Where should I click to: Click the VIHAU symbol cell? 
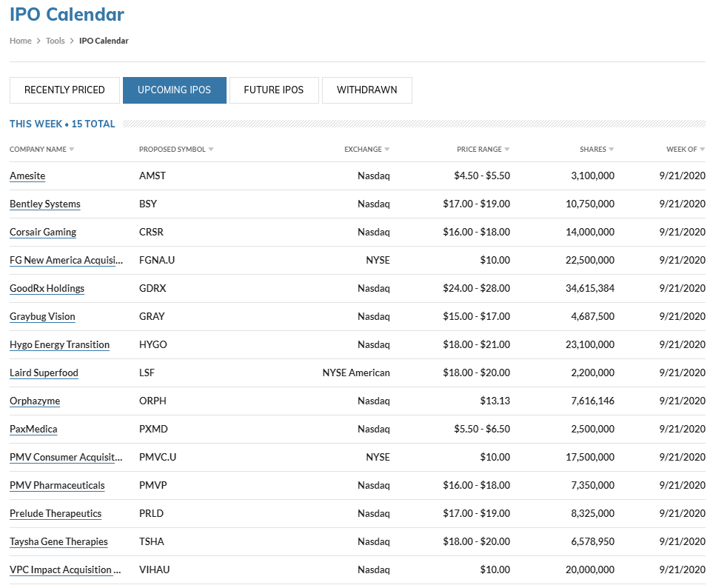[154, 570]
